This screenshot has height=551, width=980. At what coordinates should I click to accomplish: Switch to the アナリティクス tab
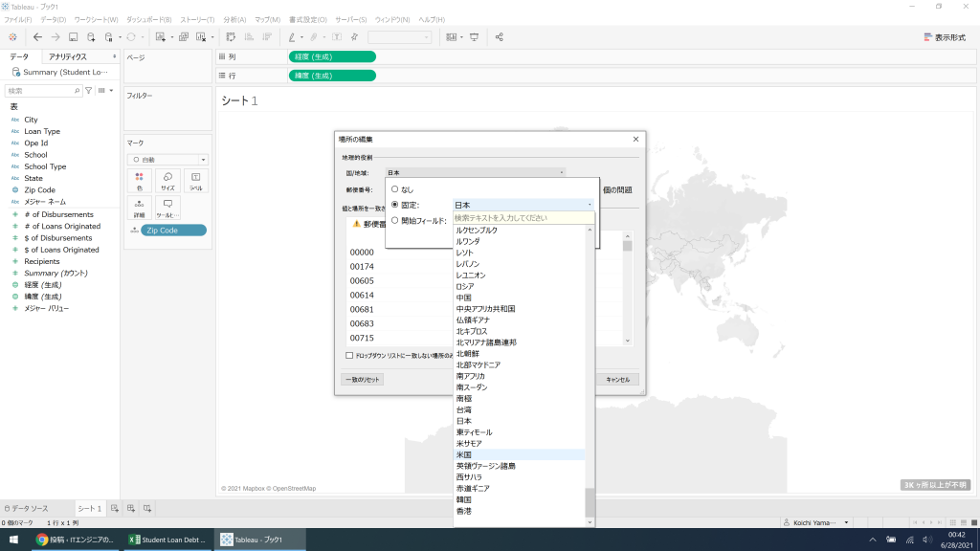coord(68,56)
